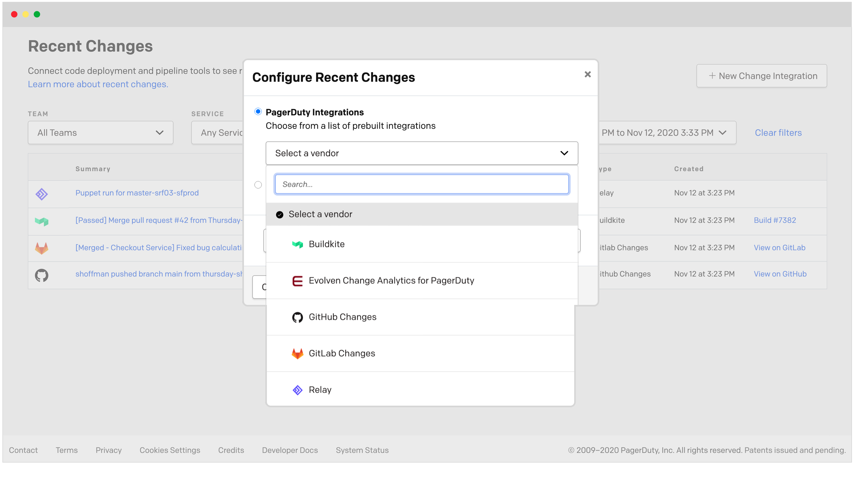Open Puppet run for master-srf03-sfprod
855x504 pixels.
pos(137,193)
